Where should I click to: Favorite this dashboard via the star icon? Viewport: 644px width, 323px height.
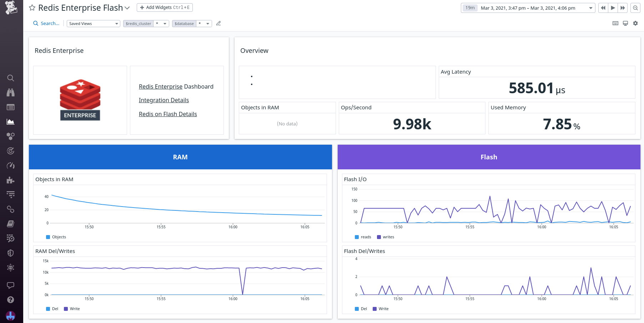click(32, 7)
